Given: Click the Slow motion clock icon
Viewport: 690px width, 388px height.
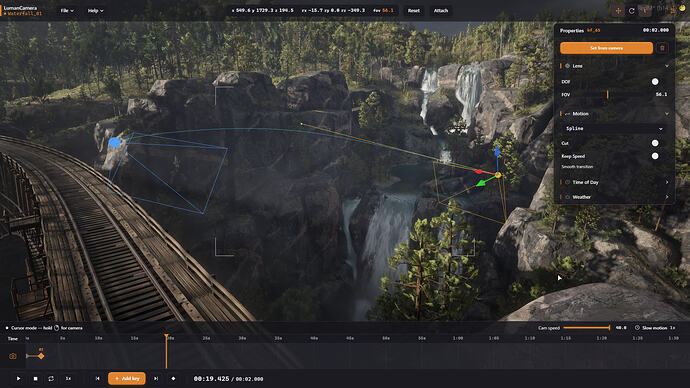Looking at the screenshot, I should [x=637, y=328].
